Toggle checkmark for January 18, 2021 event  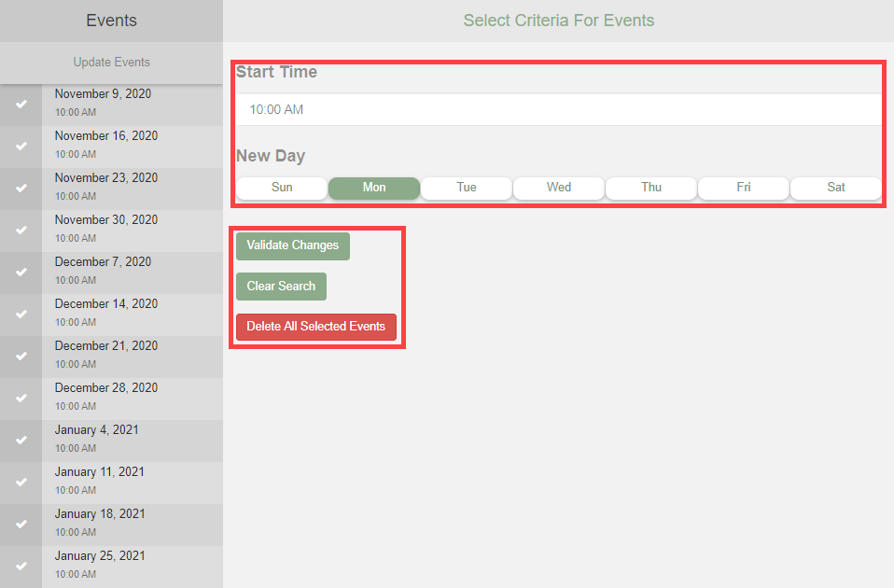click(x=21, y=524)
